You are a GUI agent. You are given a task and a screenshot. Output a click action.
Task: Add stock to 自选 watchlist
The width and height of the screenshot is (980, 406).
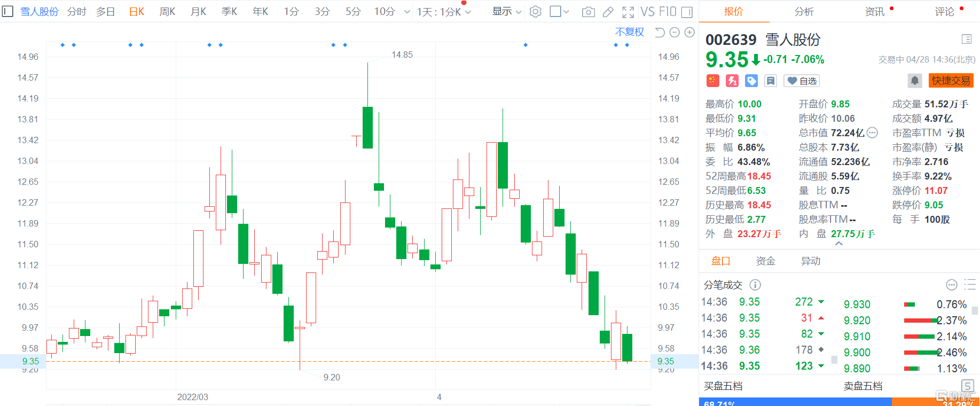pos(802,81)
